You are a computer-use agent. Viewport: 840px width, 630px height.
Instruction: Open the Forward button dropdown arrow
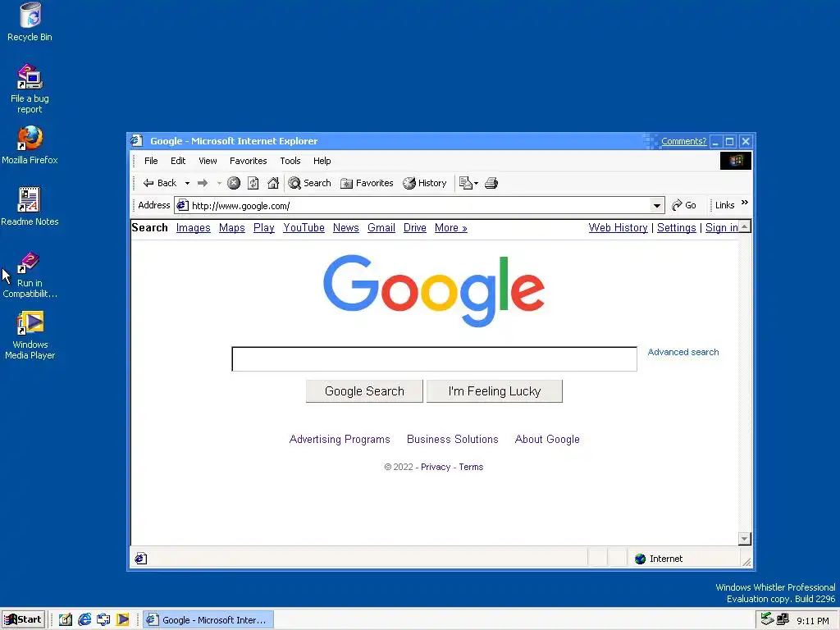[x=219, y=183]
